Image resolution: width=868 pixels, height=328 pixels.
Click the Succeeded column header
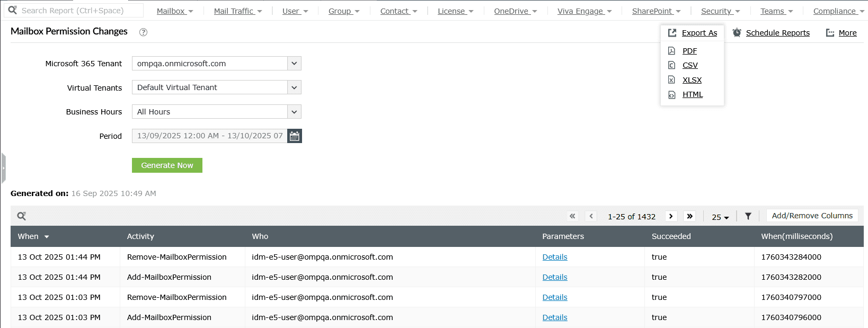coord(671,236)
